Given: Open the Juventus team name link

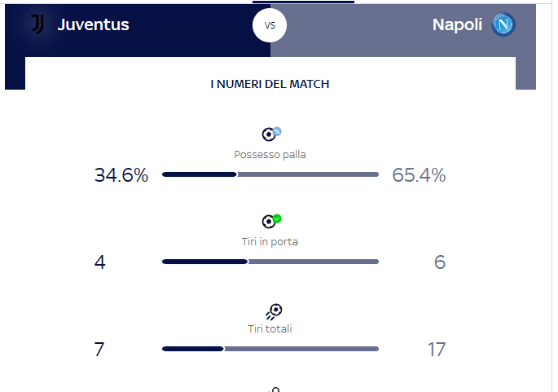Looking at the screenshot, I should (93, 24).
